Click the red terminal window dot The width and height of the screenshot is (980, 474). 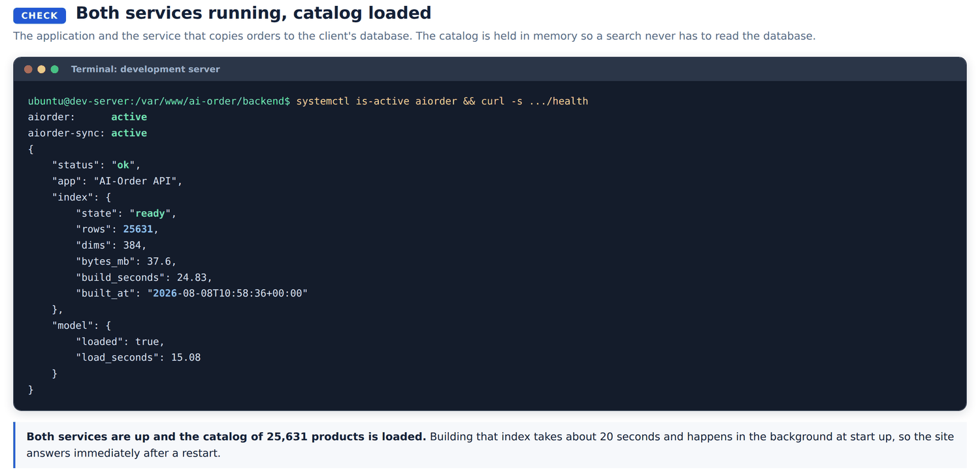point(28,69)
